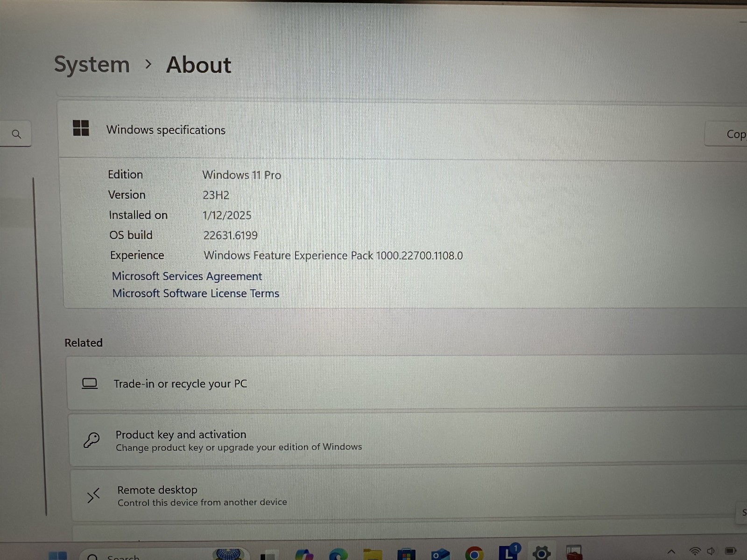
Task: Select the Installed on label
Action: coord(138,215)
